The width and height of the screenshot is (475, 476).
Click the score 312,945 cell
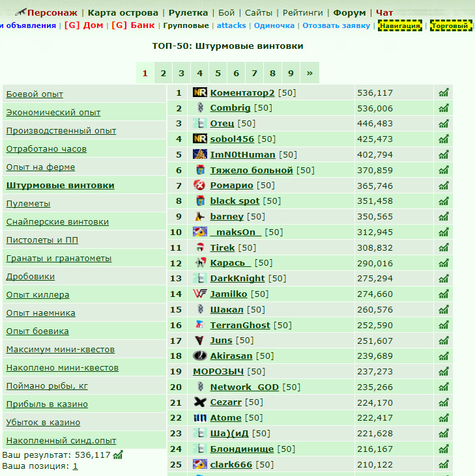click(394, 232)
